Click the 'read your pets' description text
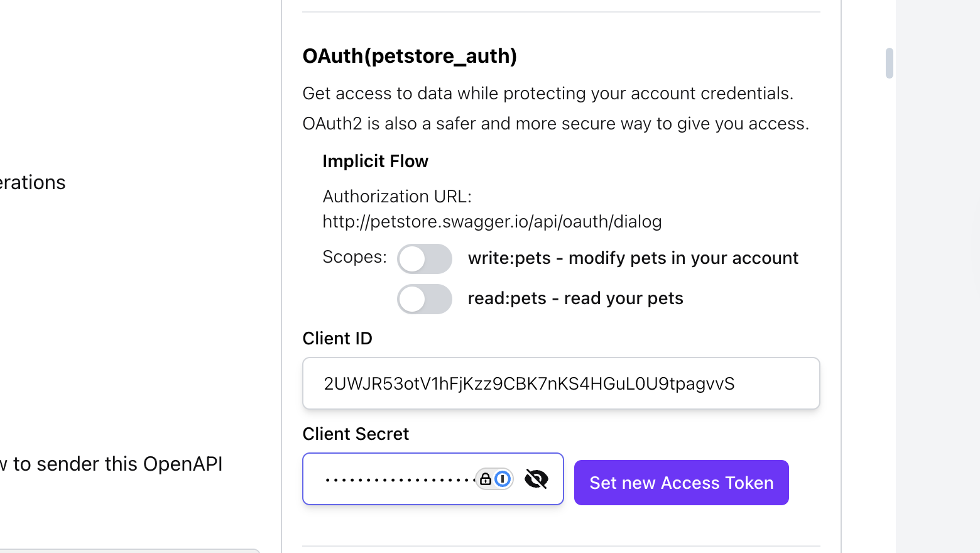Viewport: 980px width, 553px height. point(623,298)
